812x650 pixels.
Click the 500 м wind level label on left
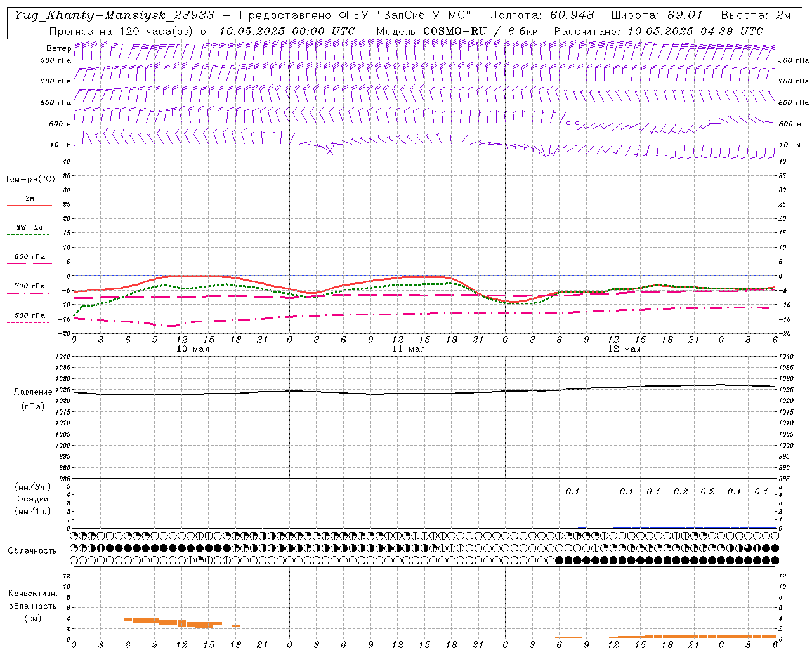point(60,124)
